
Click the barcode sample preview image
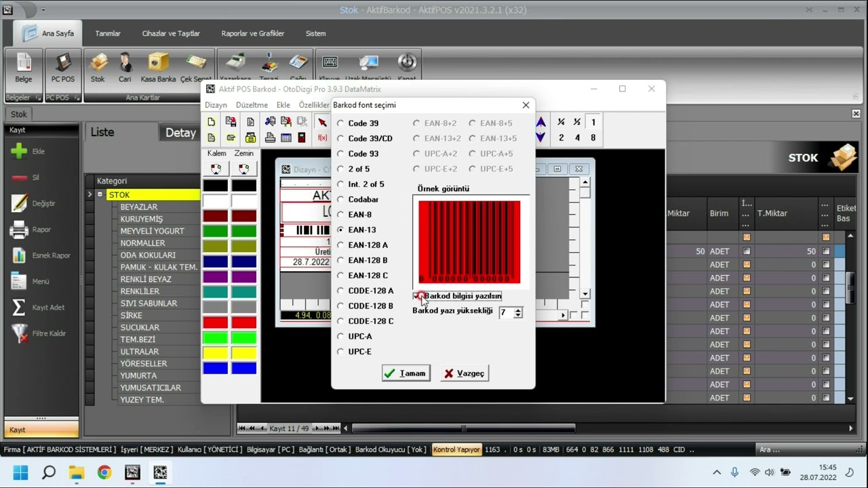pyautogui.click(x=470, y=242)
